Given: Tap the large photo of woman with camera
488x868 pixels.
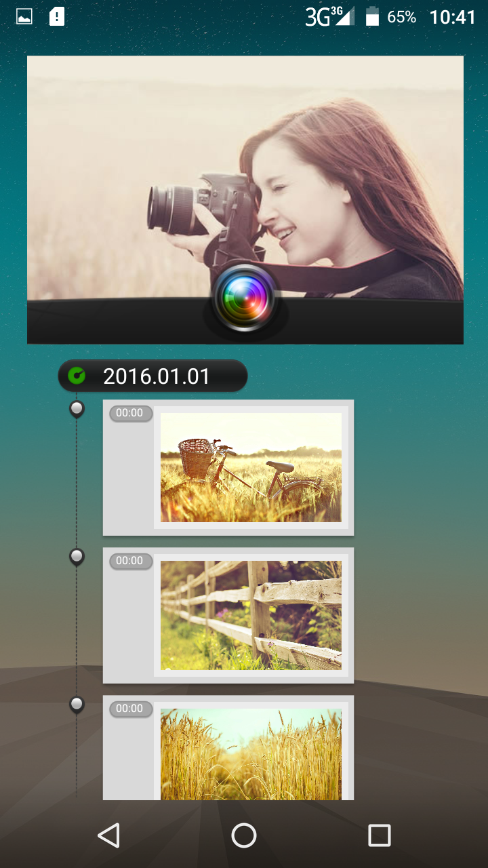Looking at the screenshot, I should click(x=245, y=176).
